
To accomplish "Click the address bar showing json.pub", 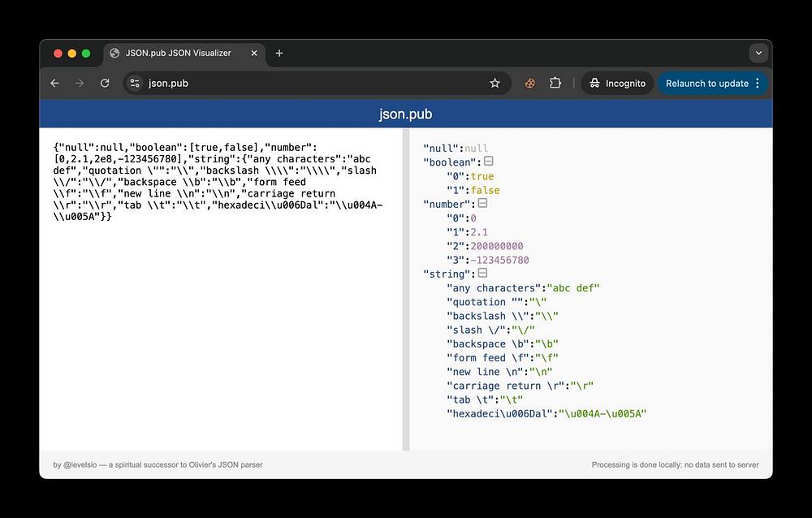I will click(317, 83).
